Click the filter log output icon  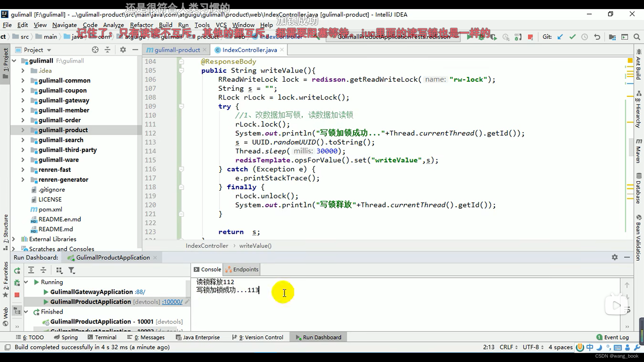click(71, 270)
